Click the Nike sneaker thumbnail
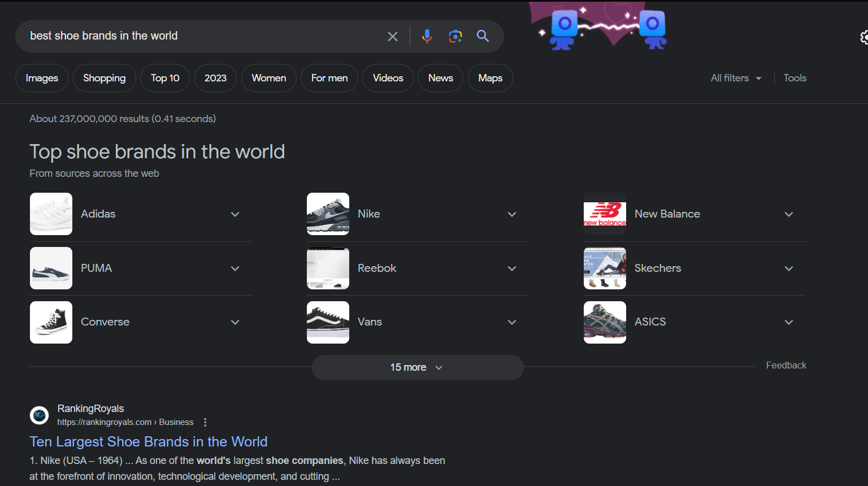Image resolution: width=868 pixels, height=486 pixels. tap(328, 214)
